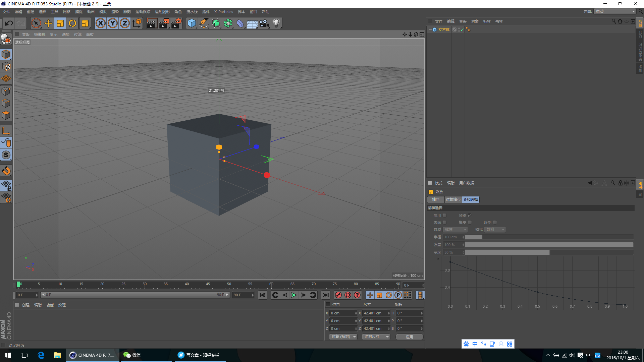
Task: Open the 渲染 menu
Action: [x=115, y=12]
